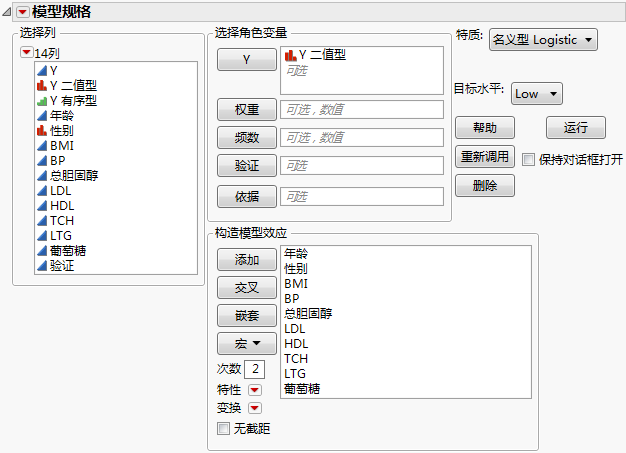Click the empty 频数 role field
Viewport: 626px width, 453px height.
click(x=362, y=137)
